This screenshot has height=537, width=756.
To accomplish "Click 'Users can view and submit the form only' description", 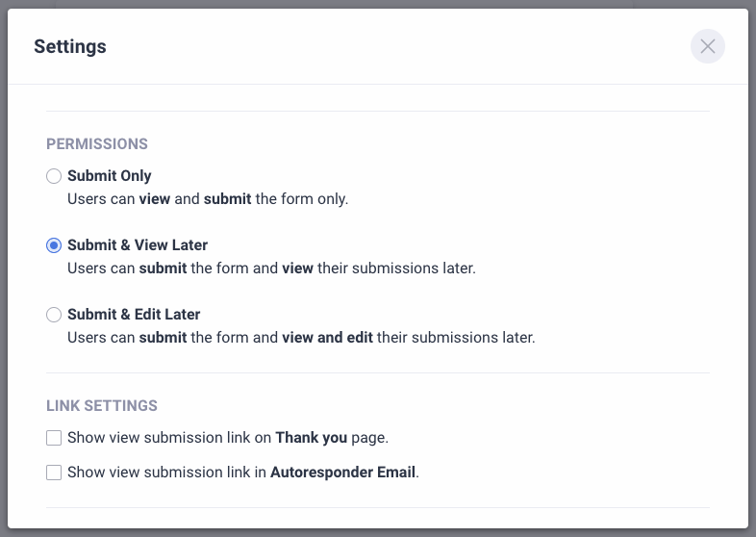I will pos(208,199).
